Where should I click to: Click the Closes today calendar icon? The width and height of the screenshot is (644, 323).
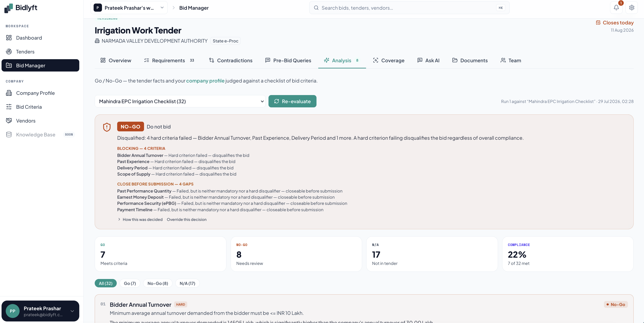[598, 22]
